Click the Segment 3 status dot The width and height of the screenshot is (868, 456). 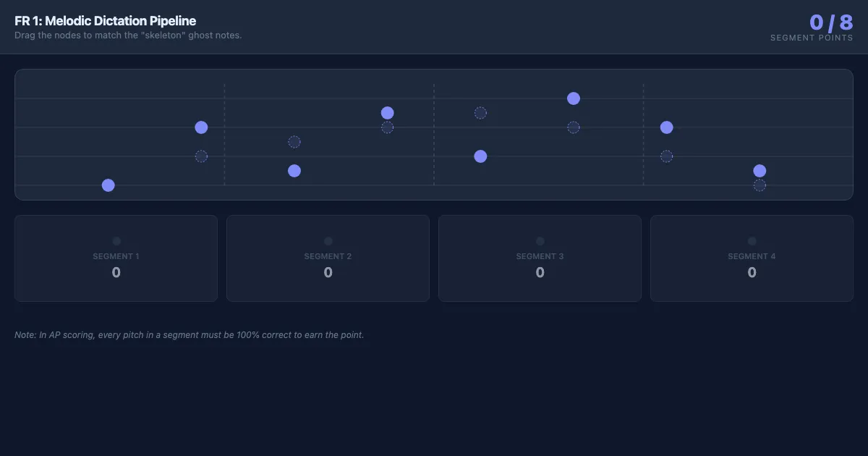[540, 241]
